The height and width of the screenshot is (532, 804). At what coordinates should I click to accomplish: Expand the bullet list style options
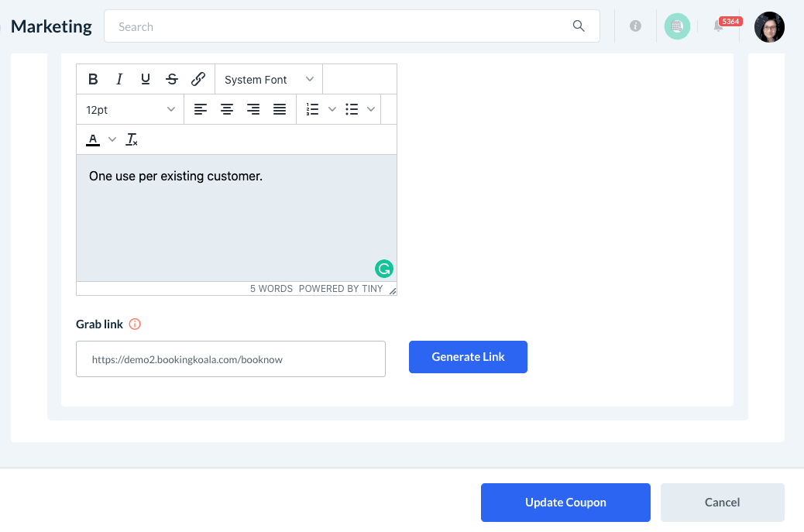371,109
